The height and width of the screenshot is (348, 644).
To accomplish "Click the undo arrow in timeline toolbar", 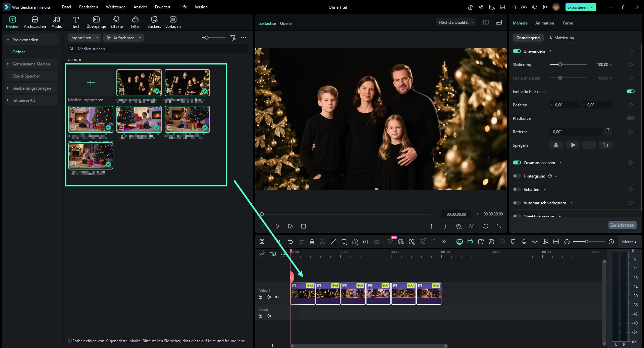I will 290,242.
